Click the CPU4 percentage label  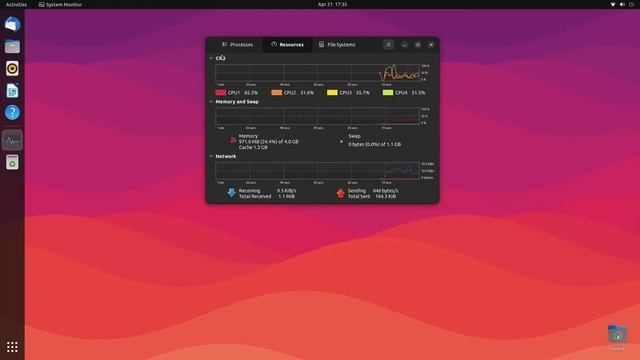click(418, 93)
